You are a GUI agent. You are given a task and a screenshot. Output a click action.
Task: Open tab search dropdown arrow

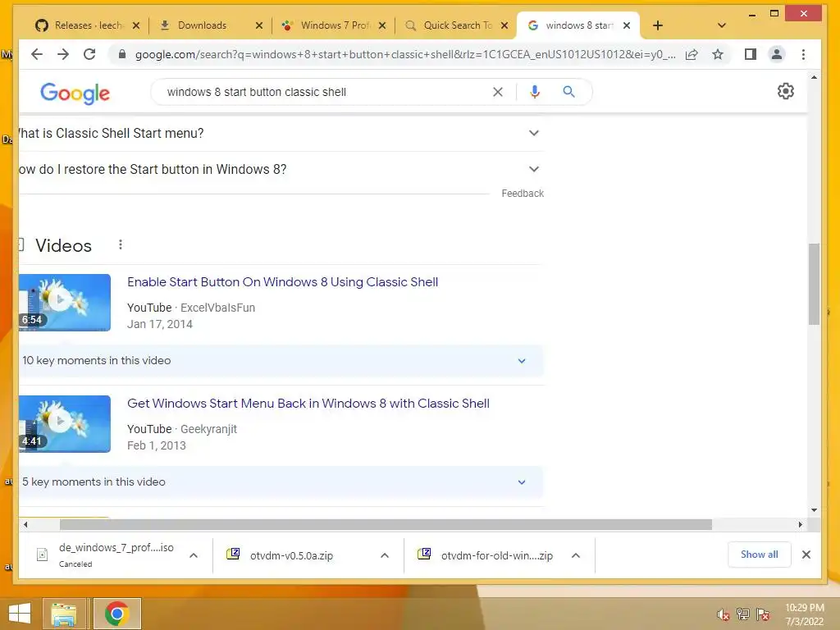click(x=722, y=25)
